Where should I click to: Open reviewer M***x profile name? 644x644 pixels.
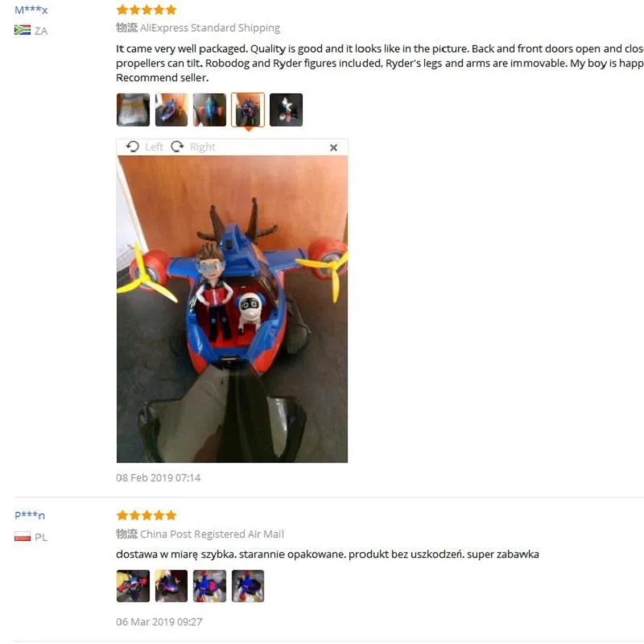click(x=31, y=10)
